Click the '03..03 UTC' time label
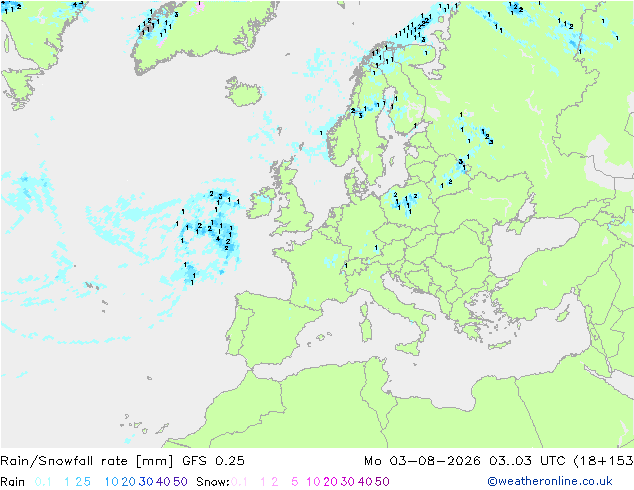634x490 pixels. click(527, 461)
